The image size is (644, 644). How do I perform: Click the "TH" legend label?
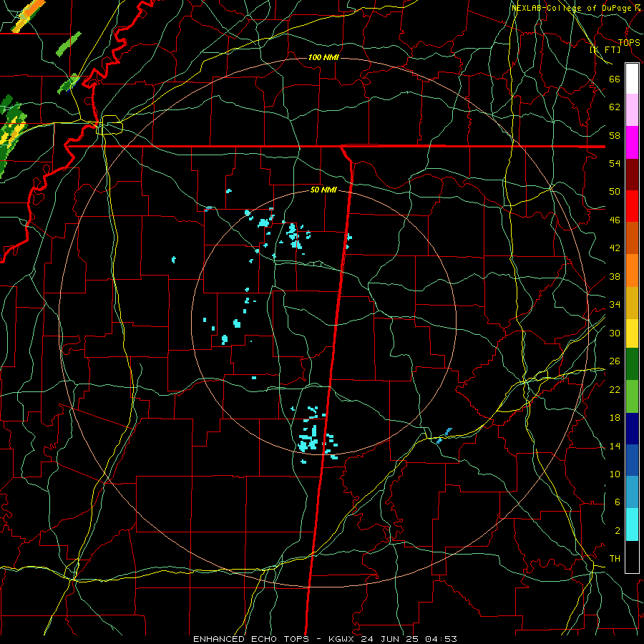click(615, 559)
